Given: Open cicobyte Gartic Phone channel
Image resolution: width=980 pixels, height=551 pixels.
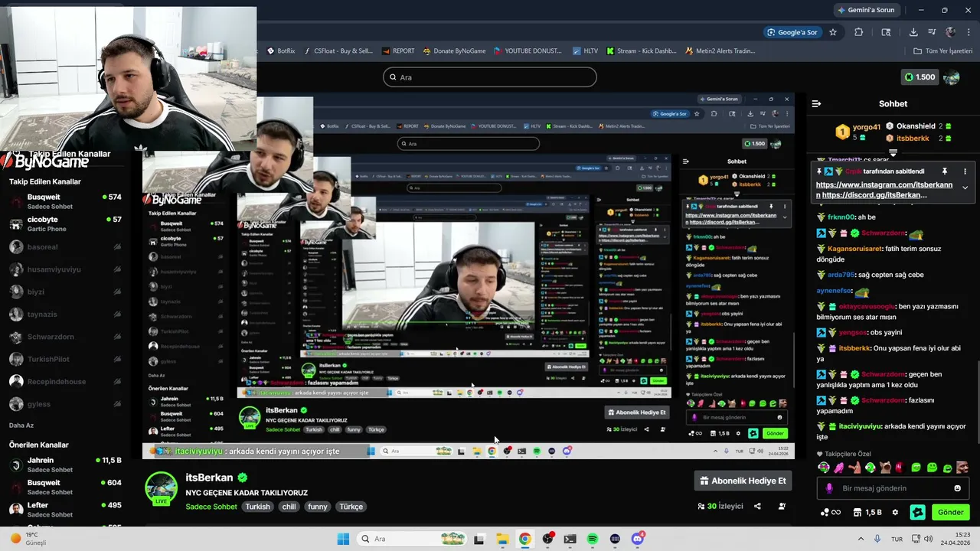Looking at the screenshot, I should 65,223.
